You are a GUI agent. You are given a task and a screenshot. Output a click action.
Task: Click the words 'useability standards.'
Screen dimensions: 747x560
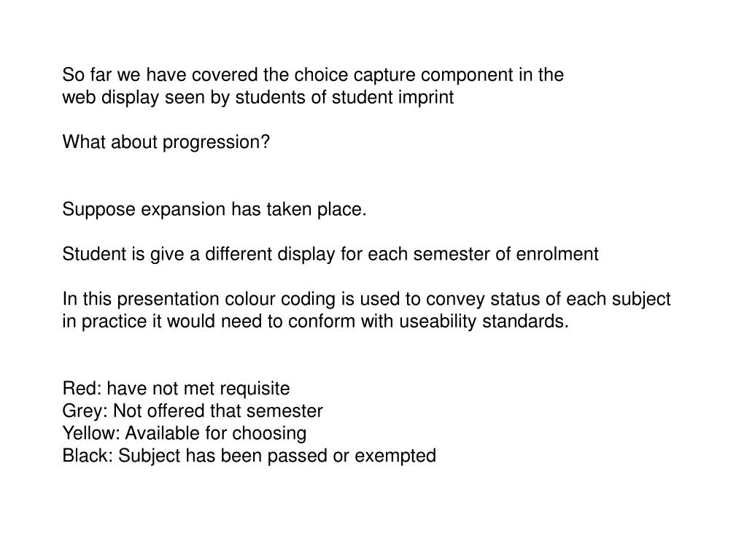pos(484,322)
